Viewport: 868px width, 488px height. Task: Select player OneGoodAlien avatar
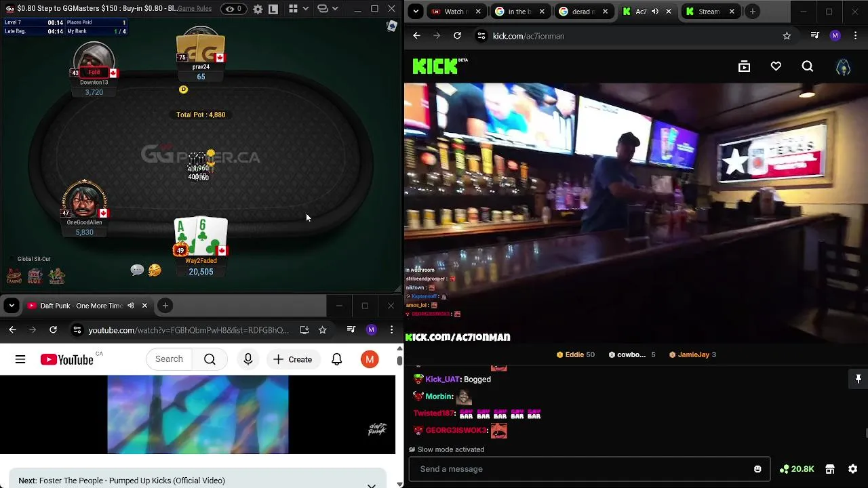pos(84,199)
